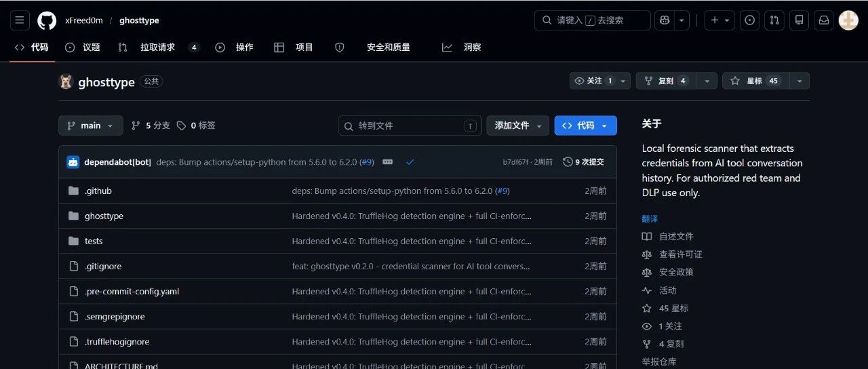The image size is (868, 369).
Task: Switch to the 议题 issues tab
Action: [x=83, y=47]
